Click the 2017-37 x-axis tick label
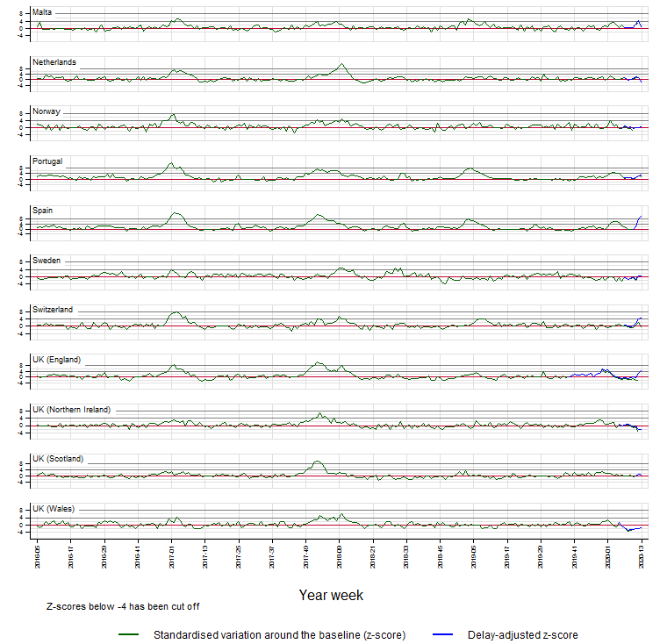 (x=272, y=557)
